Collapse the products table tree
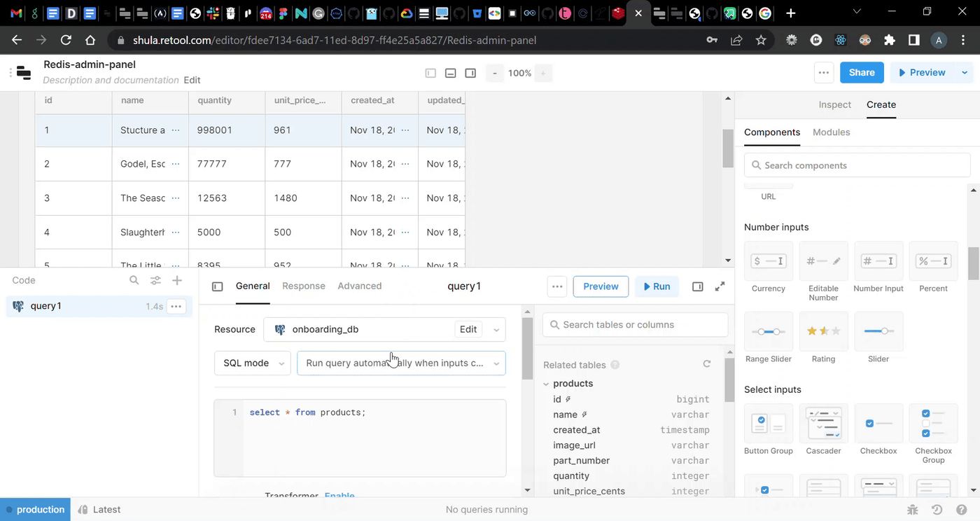This screenshot has width=980, height=521. pyautogui.click(x=546, y=384)
